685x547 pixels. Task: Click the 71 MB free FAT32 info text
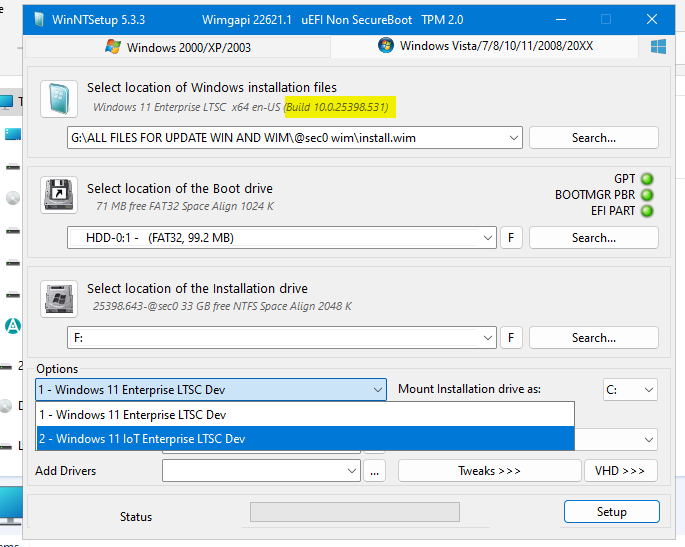tap(185, 206)
